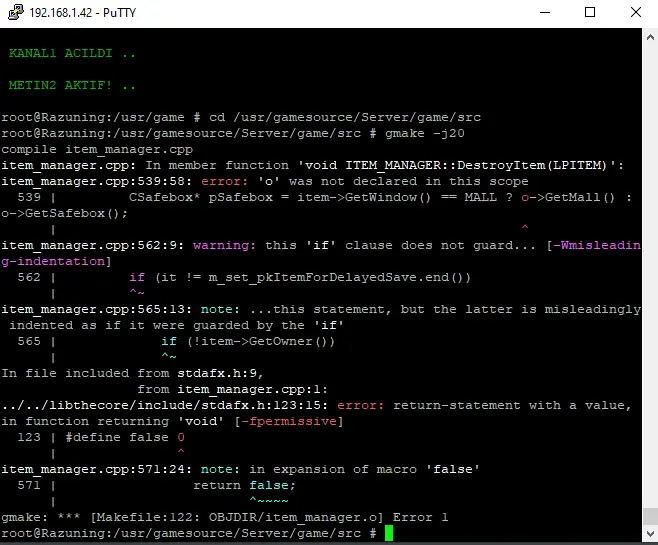
Task: Click the '#define false 0' code line
Action: coord(125,437)
